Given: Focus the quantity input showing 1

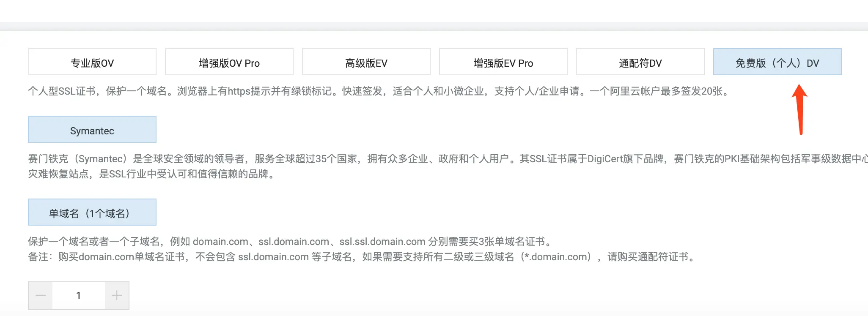Looking at the screenshot, I should point(79,296).
